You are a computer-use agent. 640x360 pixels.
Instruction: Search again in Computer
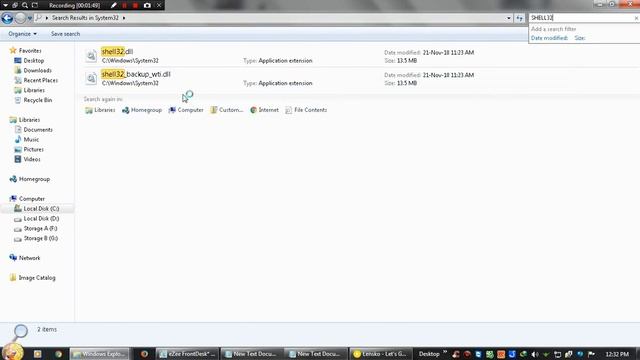click(x=186, y=110)
